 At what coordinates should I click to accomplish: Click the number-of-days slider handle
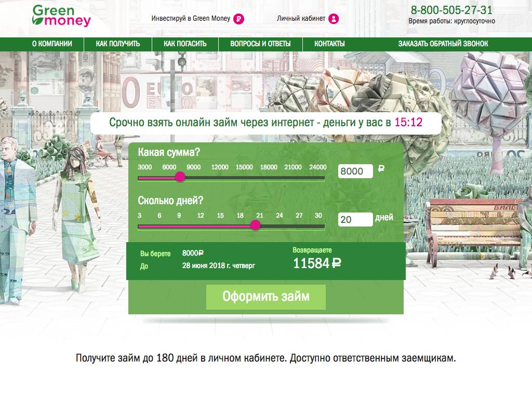(256, 225)
